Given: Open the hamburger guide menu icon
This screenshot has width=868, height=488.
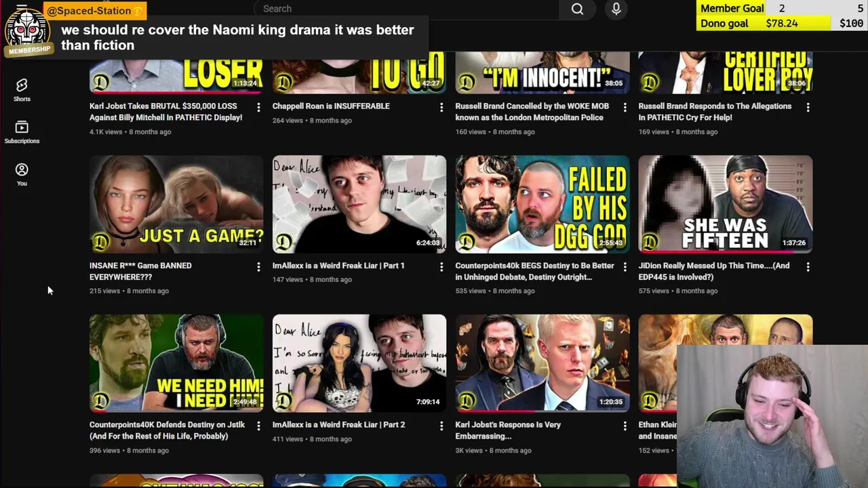Looking at the screenshot, I should click(x=22, y=7).
